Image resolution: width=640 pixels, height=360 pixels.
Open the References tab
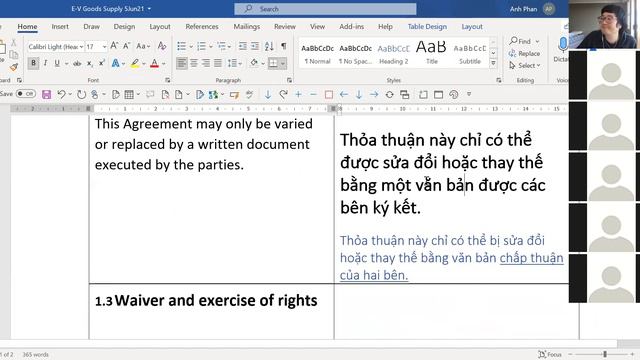coord(202,27)
